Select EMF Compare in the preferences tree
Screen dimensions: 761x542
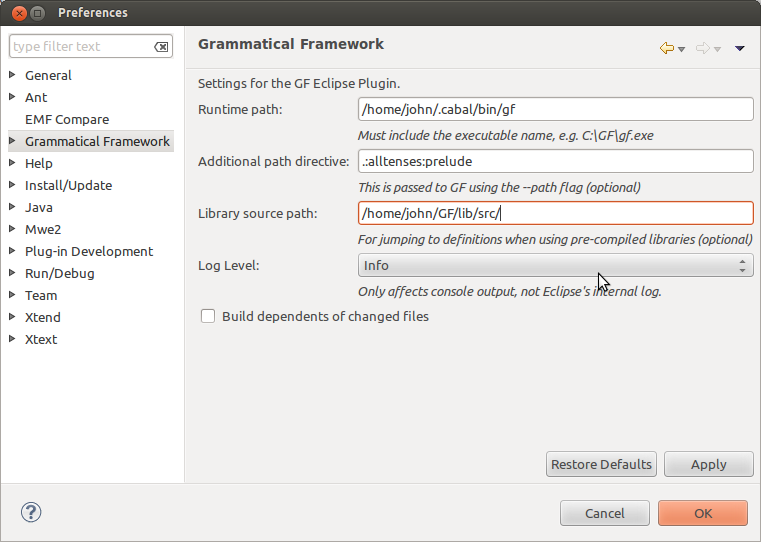tap(67, 119)
